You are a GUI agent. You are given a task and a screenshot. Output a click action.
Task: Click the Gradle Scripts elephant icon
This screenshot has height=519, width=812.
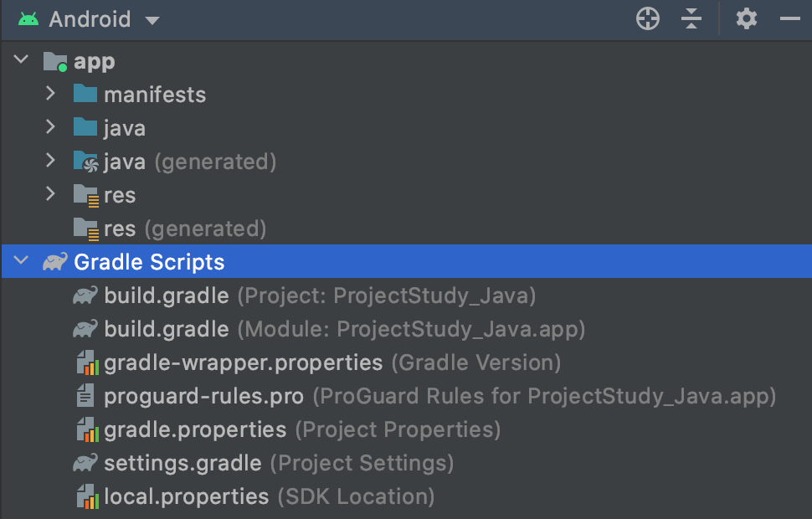55,262
